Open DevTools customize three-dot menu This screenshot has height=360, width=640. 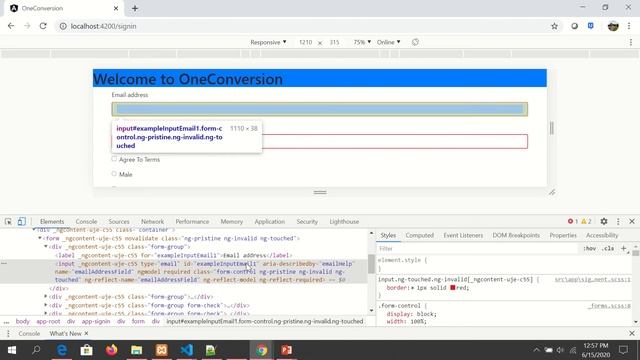[x=618, y=221]
